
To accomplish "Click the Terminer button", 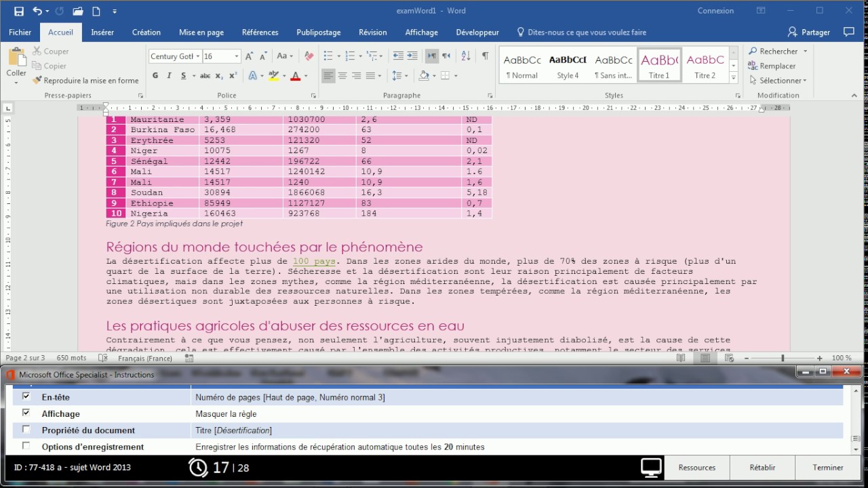I will 828,468.
